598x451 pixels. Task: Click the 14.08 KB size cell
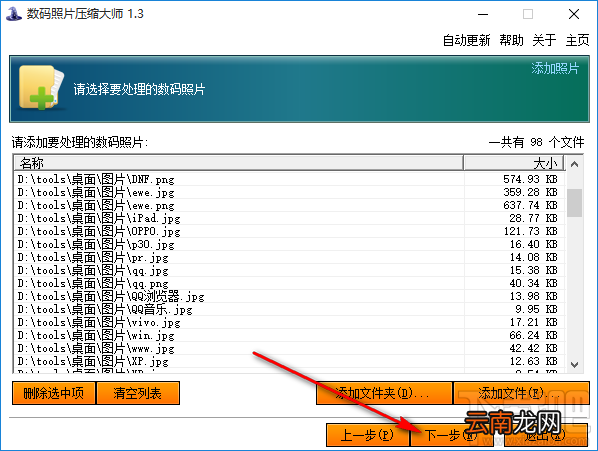[x=533, y=257]
